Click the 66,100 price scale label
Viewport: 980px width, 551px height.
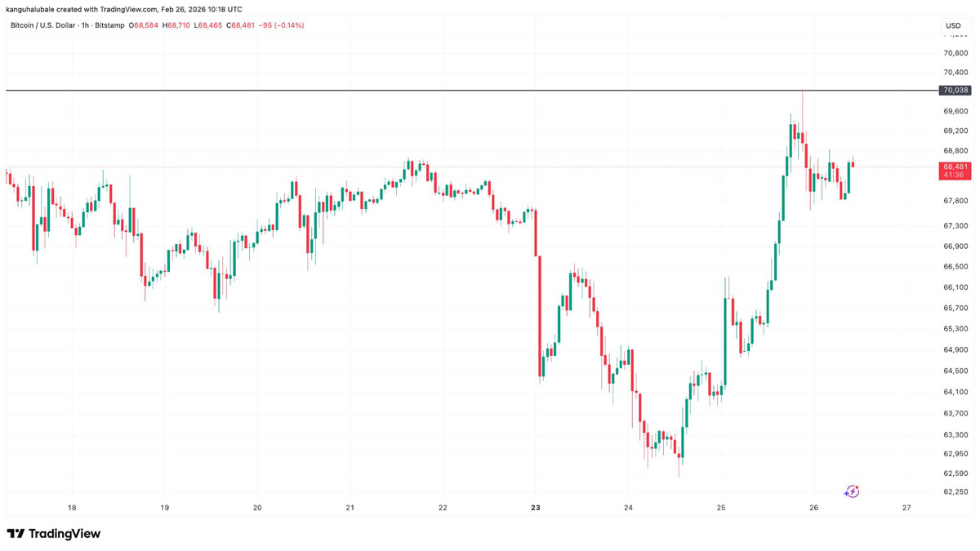pos(955,287)
